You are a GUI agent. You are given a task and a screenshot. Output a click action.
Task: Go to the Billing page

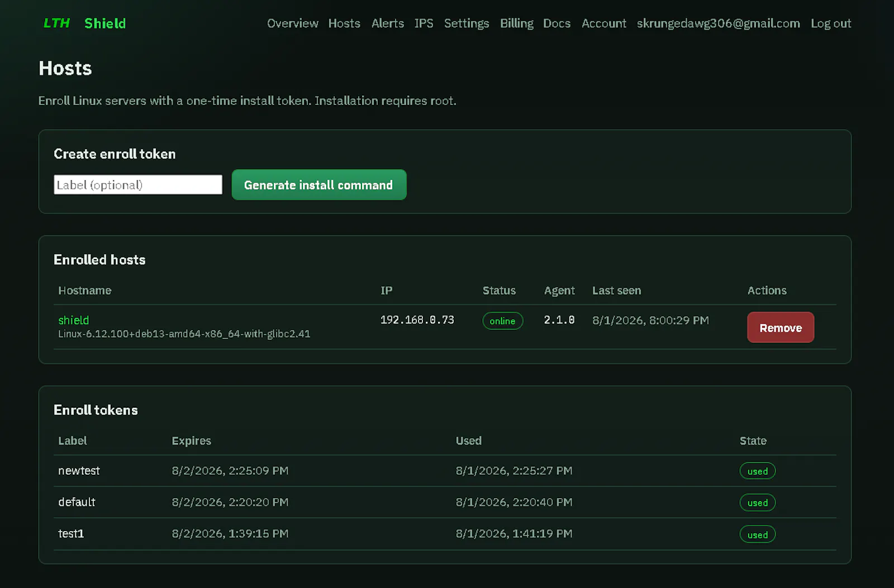516,23
